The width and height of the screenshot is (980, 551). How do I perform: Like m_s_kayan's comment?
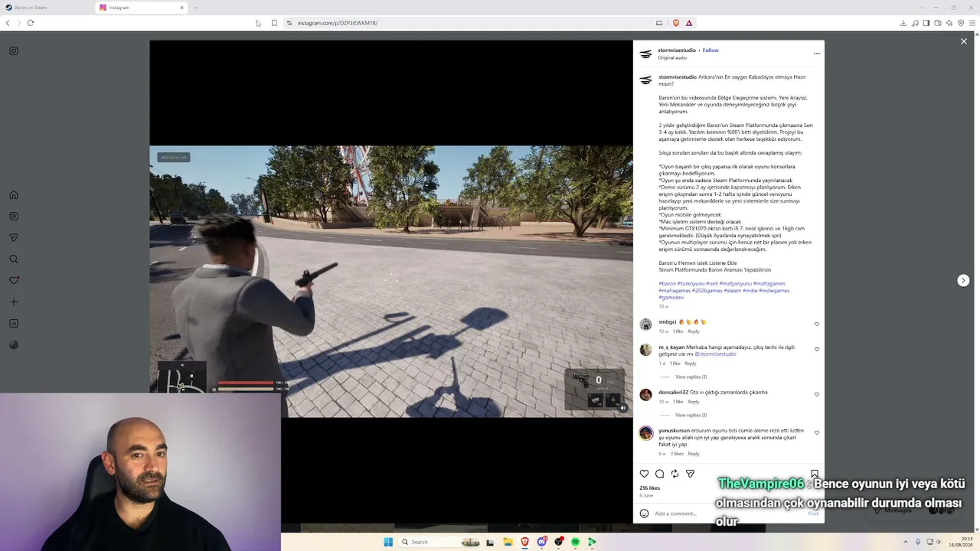[x=817, y=349]
